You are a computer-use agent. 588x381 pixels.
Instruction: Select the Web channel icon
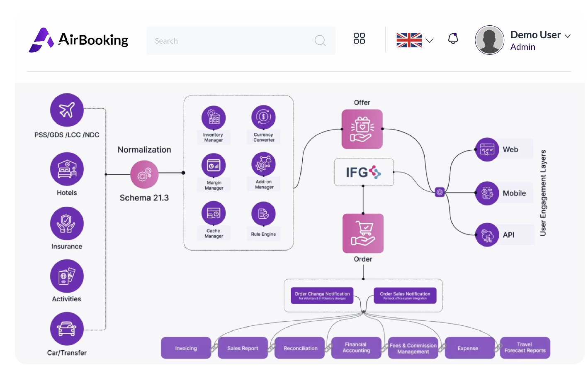pos(487,149)
